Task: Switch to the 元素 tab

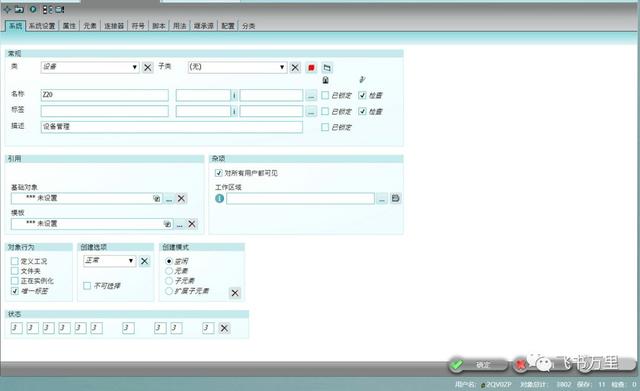Action: click(90, 26)
